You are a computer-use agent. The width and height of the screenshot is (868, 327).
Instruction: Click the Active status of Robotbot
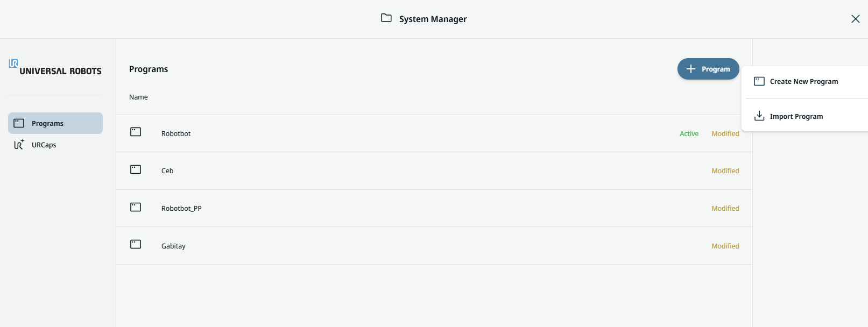tap(689, 134)
